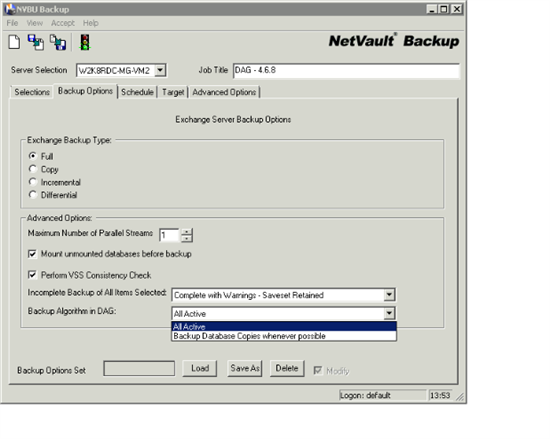Open the Server Selection dropdown
Screen dimensions: 550x439
click(160, 70)
